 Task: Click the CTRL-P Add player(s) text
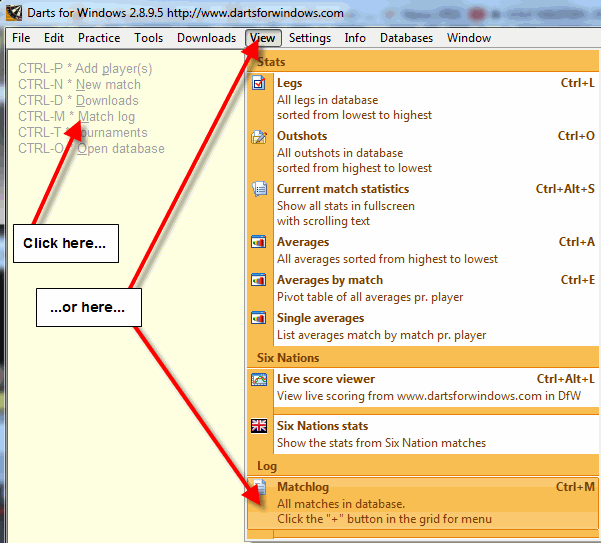[x=85, y=69]
